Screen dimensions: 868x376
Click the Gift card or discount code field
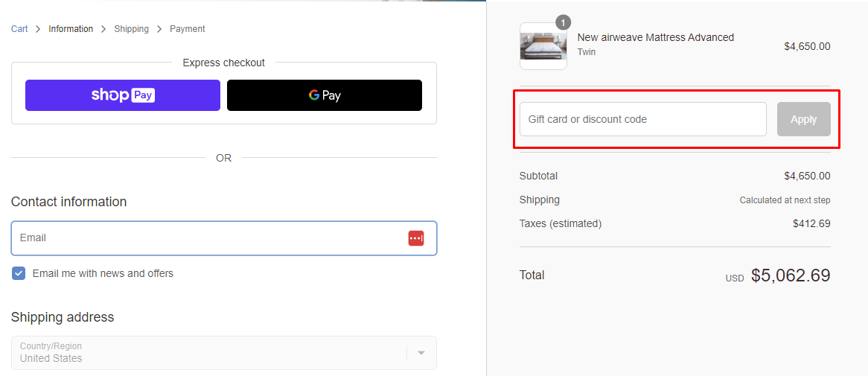(642, 119)
